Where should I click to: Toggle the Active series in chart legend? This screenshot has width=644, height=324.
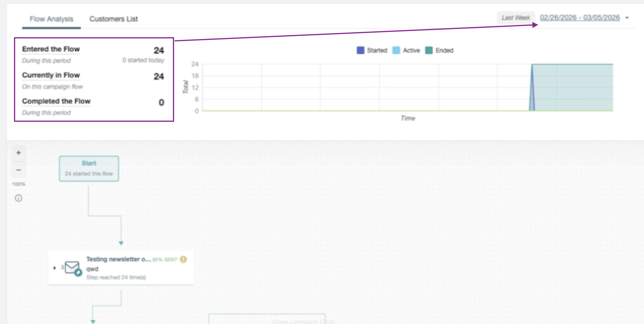click(407, 50)
